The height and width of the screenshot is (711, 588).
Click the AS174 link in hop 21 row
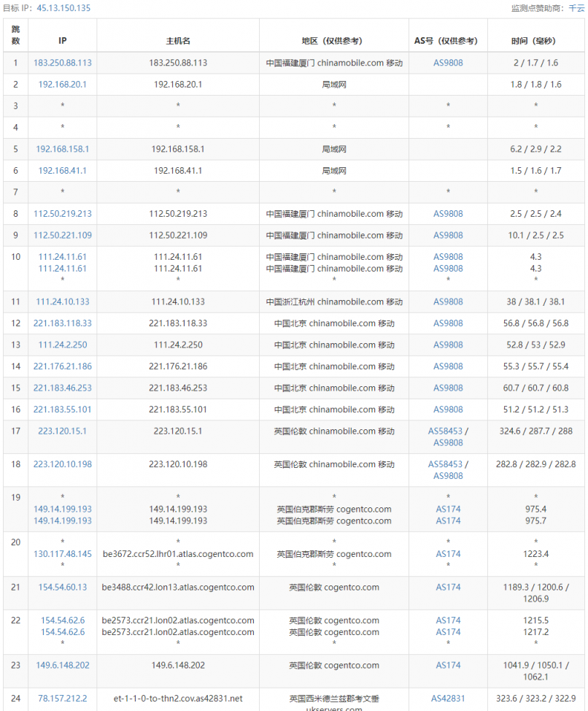coord(448,587)
